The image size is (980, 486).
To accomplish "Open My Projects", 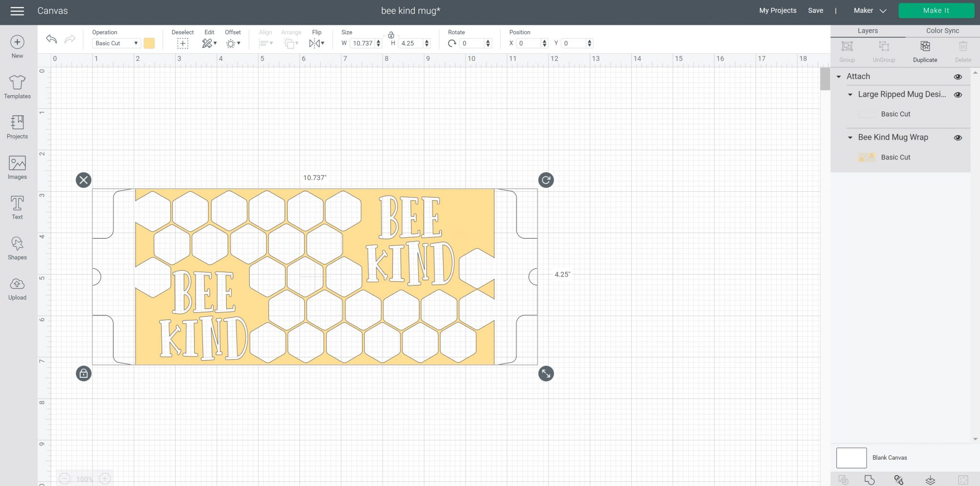I will [778, 11].
